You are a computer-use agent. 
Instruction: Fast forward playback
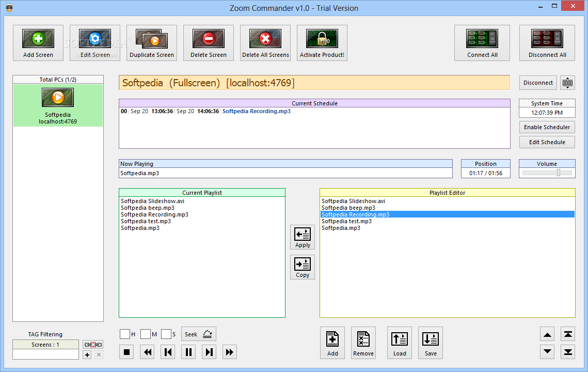pos(230,352)
